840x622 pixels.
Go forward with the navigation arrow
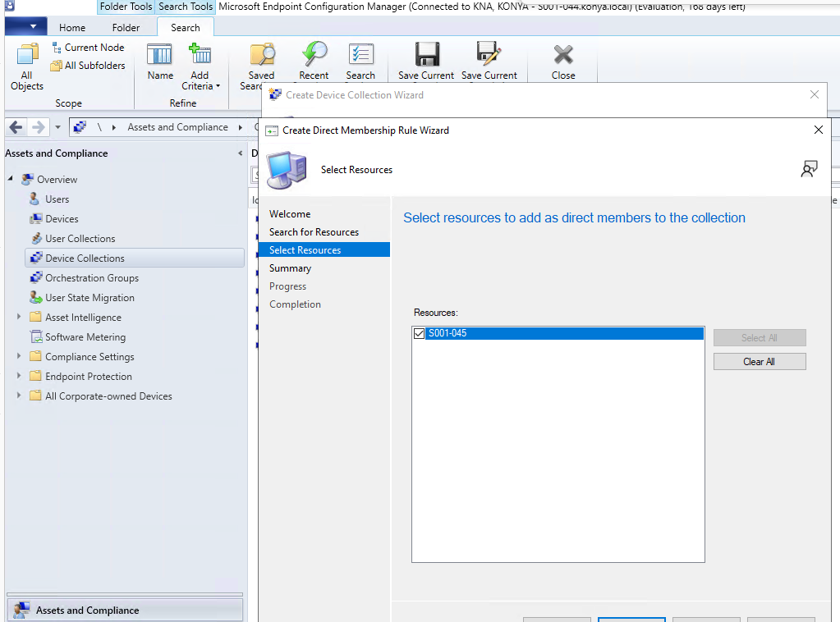pos(38,127)
